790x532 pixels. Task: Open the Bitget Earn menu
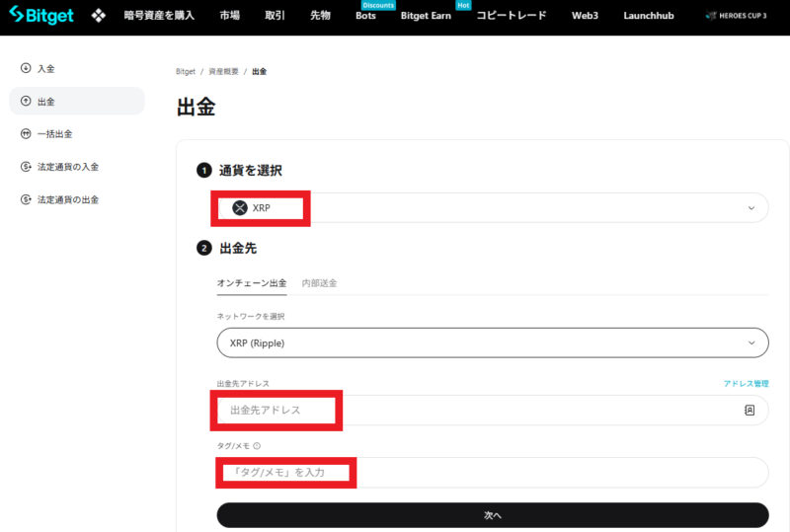pyautogui.click(x=426, y=16)
